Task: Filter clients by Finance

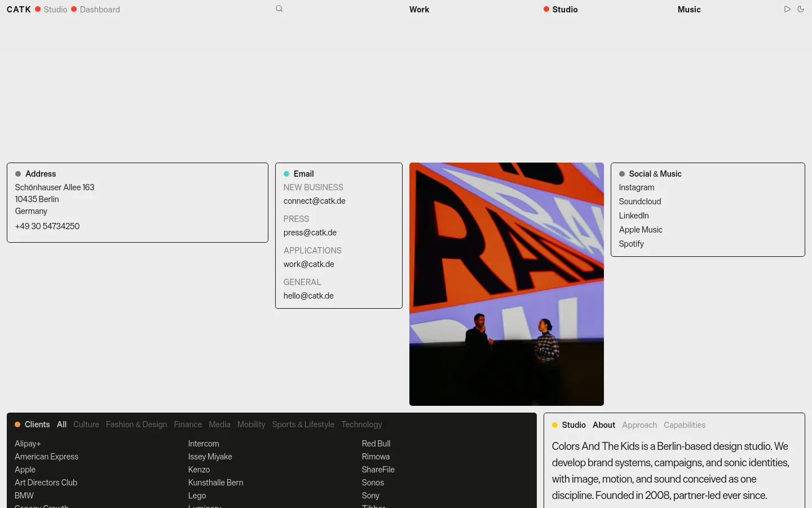Action: click(188, 424)
